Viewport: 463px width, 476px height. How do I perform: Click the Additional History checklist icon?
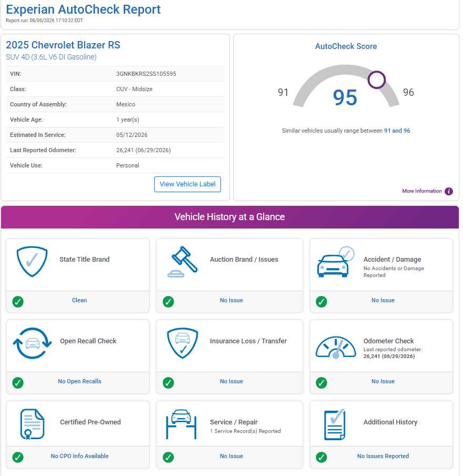click(x=335, y=424)
